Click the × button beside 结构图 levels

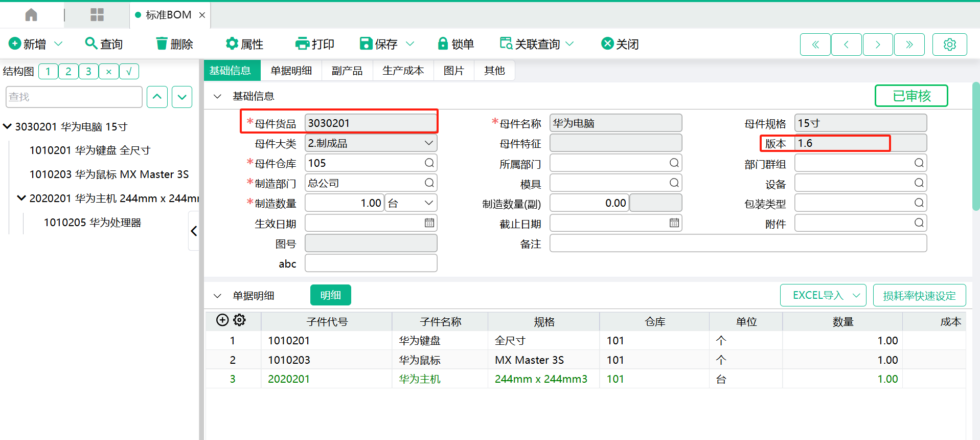pos(109,72)
